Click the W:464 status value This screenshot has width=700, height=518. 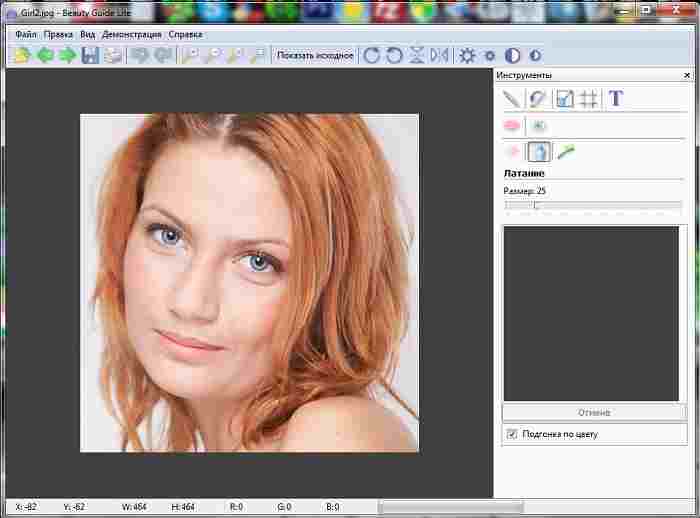point(134,507)
